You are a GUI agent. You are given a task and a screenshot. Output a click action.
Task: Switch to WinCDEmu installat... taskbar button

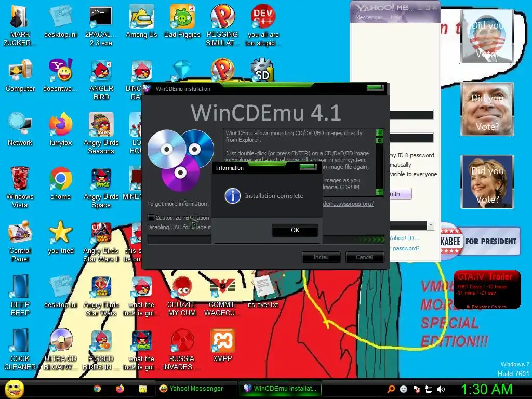tap(280, 389)
